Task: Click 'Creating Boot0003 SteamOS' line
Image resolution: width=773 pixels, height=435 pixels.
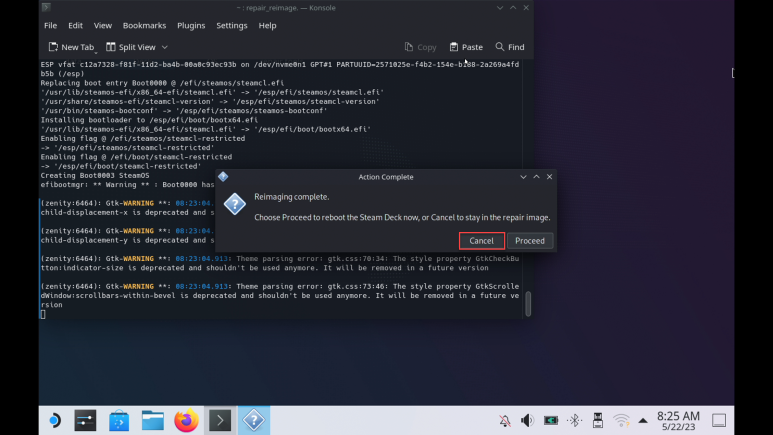Action: pyautogui.click(x=95, y=176)
